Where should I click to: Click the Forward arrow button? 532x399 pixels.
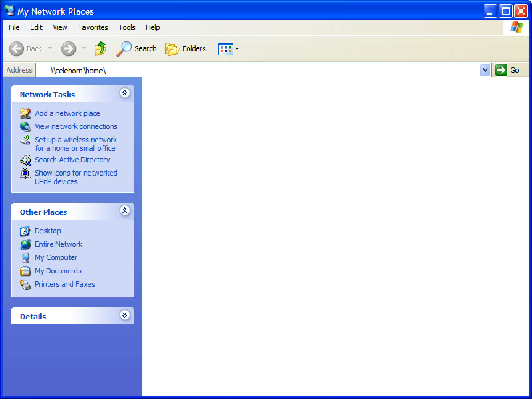point(69,48)
